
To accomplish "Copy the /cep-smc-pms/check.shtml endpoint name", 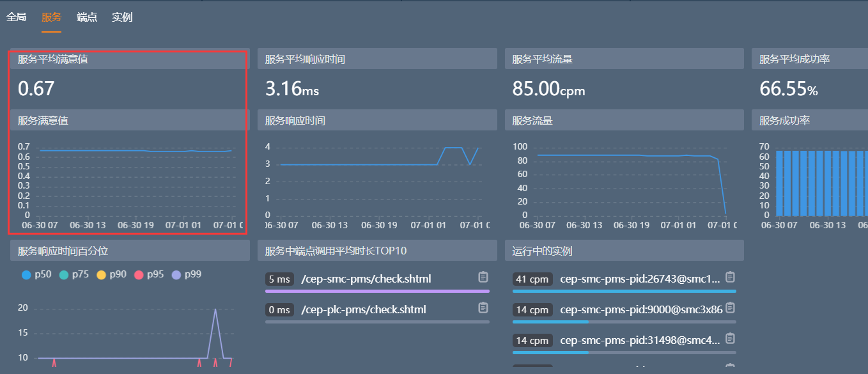I will coord(483,277).
